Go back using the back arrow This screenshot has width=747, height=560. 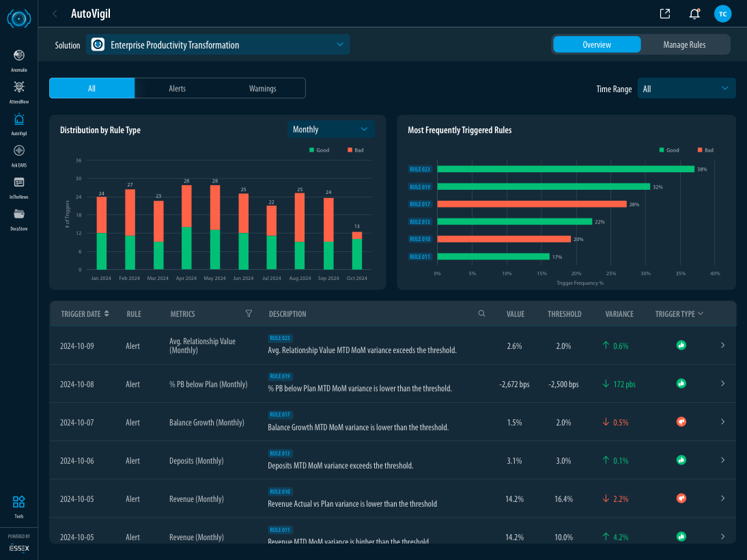coord(55,14)
